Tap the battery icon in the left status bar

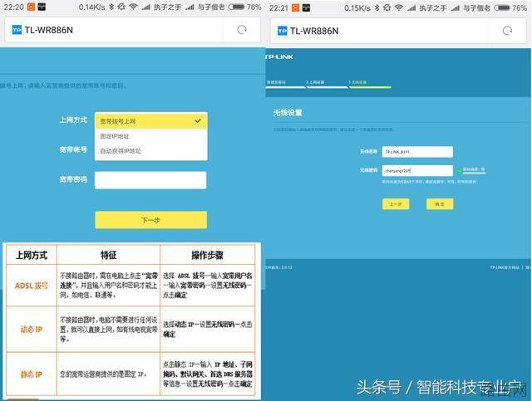pos(236,7)
